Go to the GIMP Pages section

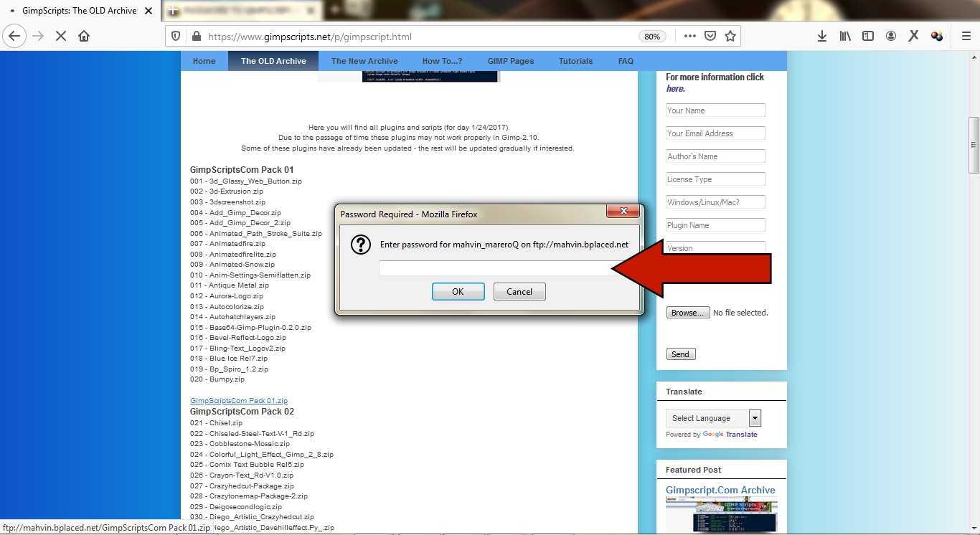pos(511,61)
